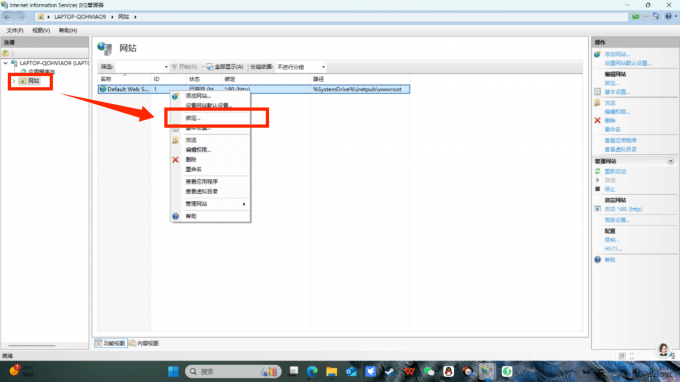Collapse the 管理网站 section chevron
The width and height of the screenshot is (680, 382).
(x=670, y=161)
